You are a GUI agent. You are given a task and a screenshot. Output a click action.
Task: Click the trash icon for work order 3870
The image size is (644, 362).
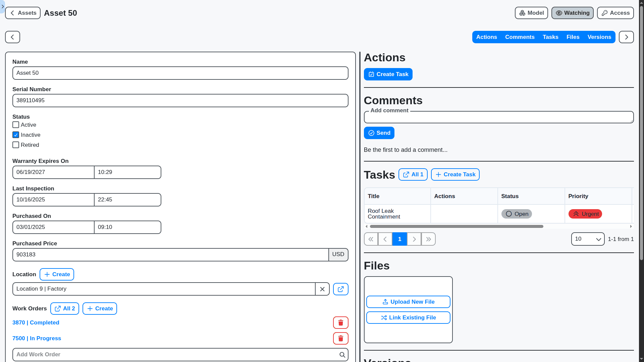340,322
